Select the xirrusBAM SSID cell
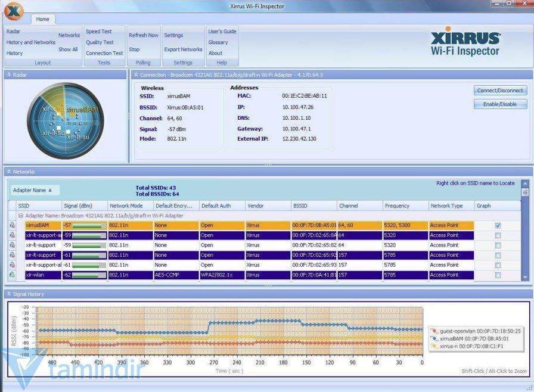 (x=44, y=225)
